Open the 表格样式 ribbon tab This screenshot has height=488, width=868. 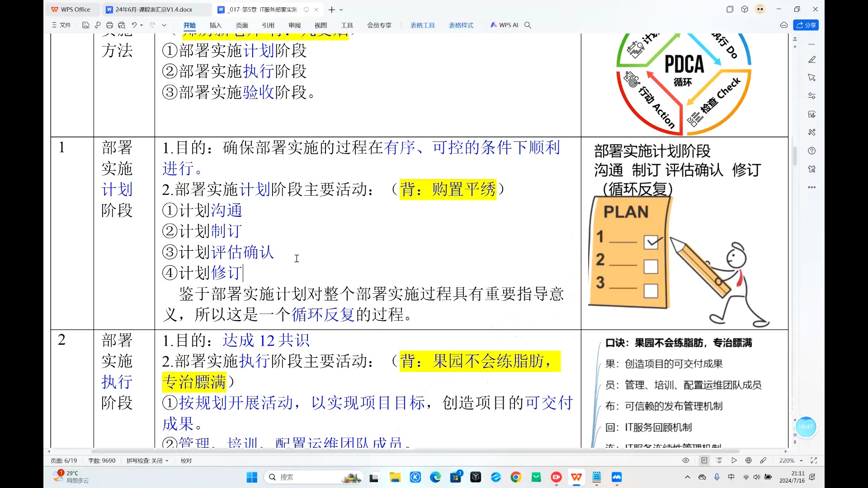coord(461,25)
